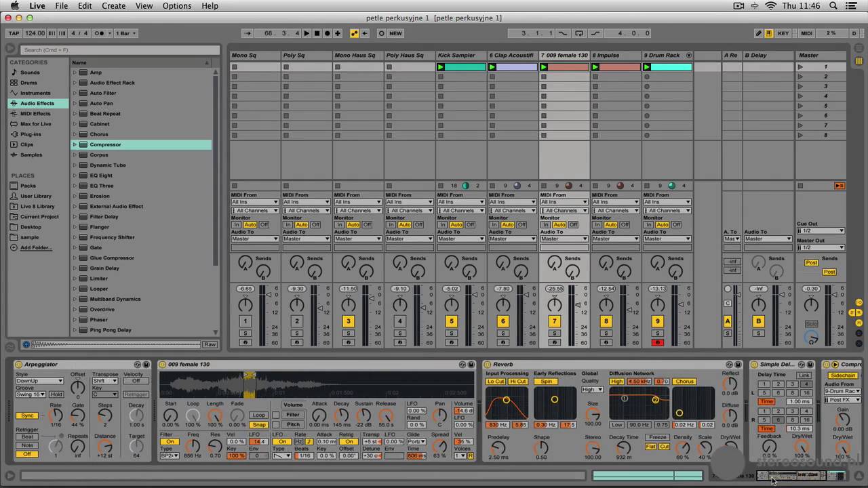
Task: Toggle the yellow automation arm button
Action: [354, 33]
